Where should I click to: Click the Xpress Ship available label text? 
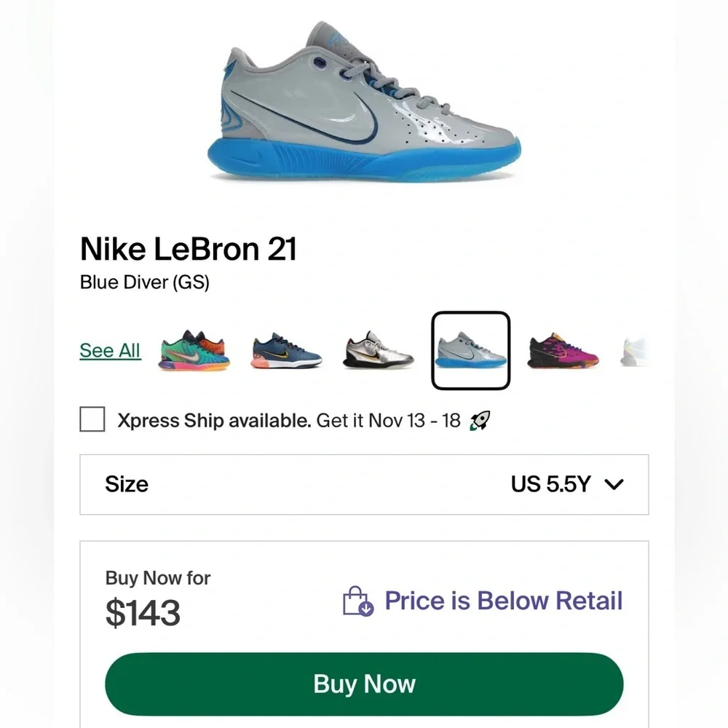(x=215, y=421)
